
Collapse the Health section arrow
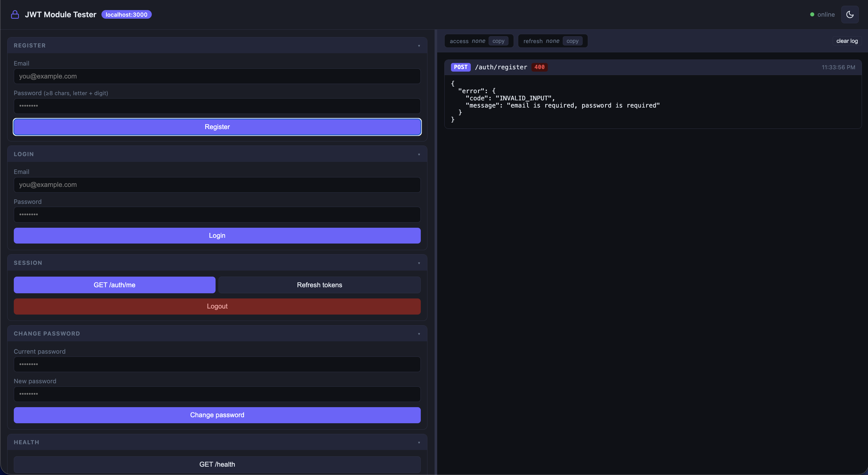419,442
